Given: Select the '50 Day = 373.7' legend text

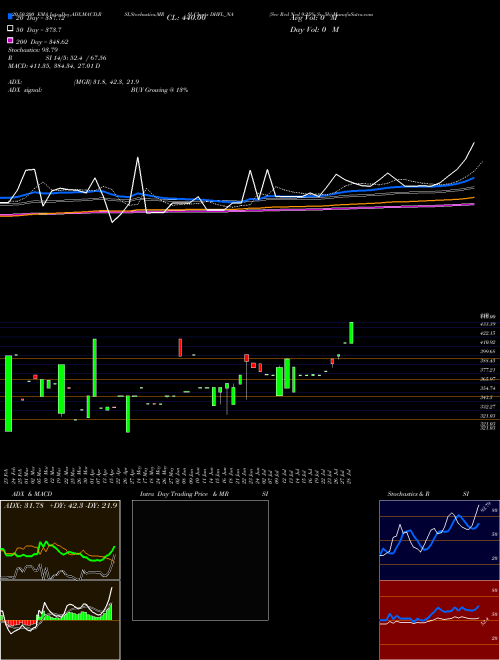Looking at the screenshot, I should pos(39,30).
